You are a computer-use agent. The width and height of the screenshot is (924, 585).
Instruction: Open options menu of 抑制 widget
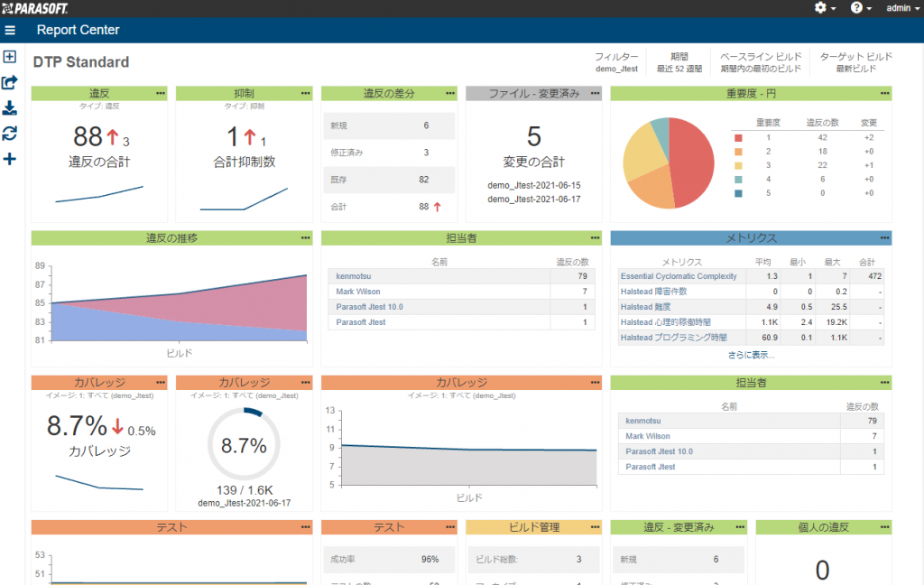click(x=305, y=93)
